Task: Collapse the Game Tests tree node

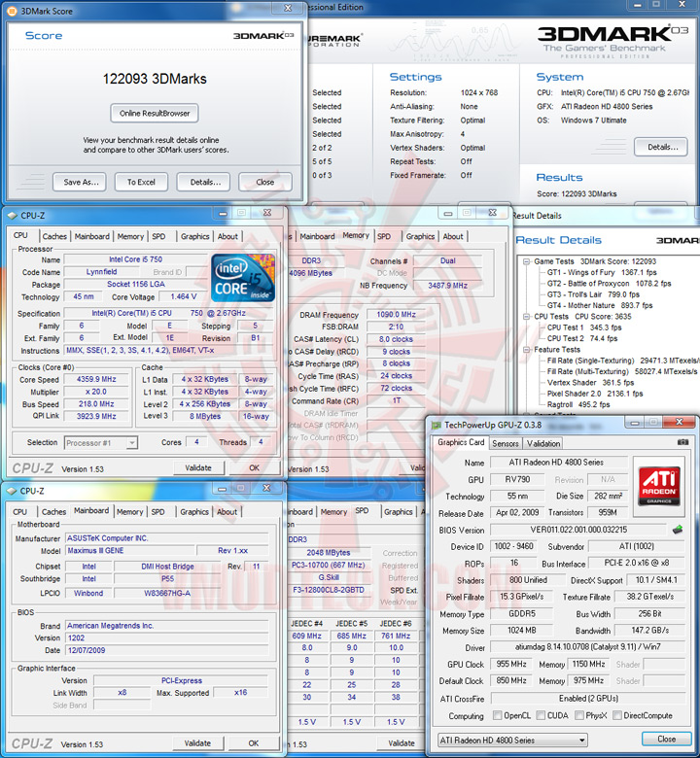Action: (526, 261)
